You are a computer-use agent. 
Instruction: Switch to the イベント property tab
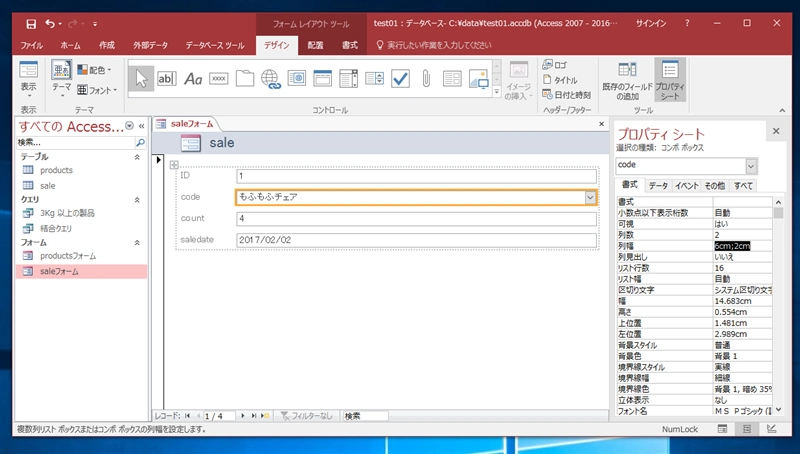[x=687, y=186]
